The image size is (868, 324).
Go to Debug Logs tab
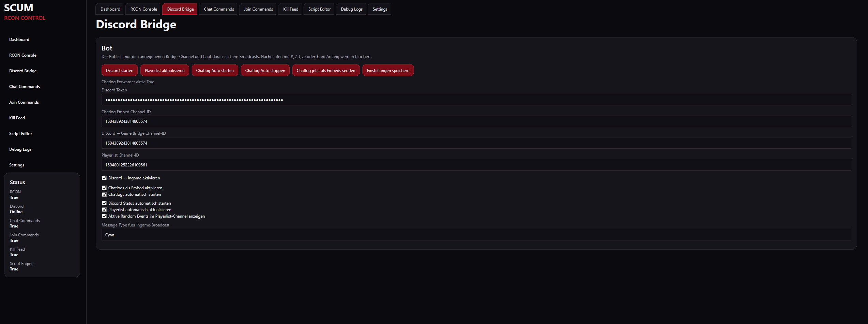352,9
